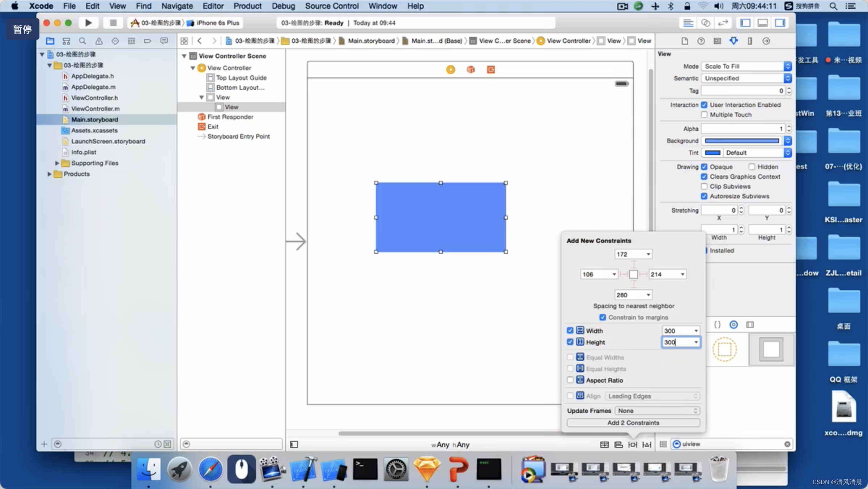Open the Height constraint value dropdown
The height and width of the screenshot is (489, 868).
[x=696, y=342]
